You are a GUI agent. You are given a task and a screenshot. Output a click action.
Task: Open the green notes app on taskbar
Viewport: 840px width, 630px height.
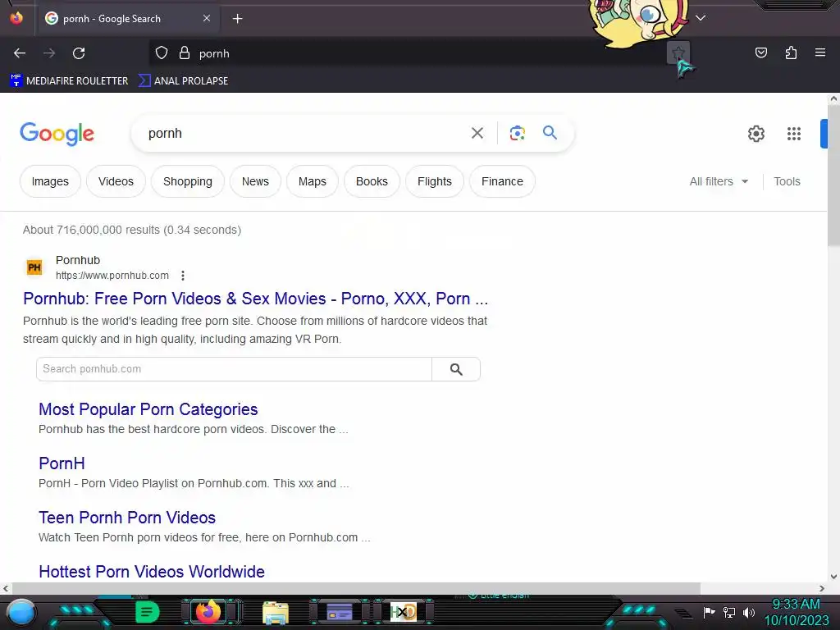click(x=147, y=612)
